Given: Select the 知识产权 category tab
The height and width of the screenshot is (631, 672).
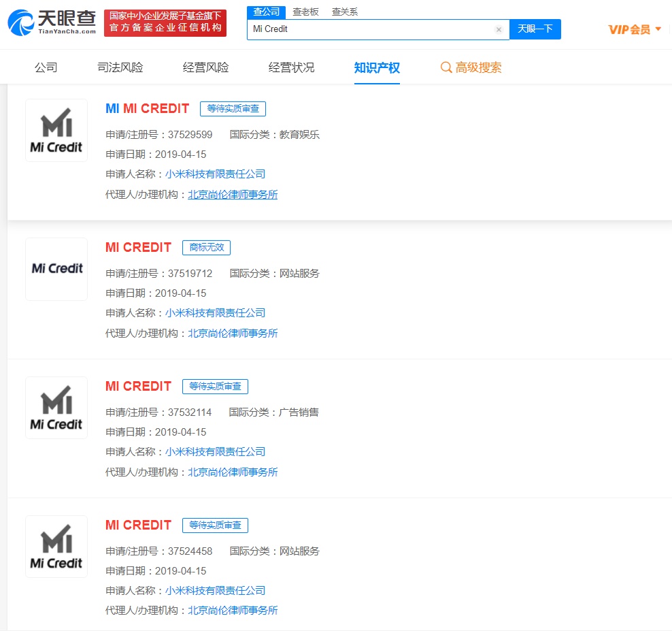Looking at the screenshot, I should click(377, 67).
